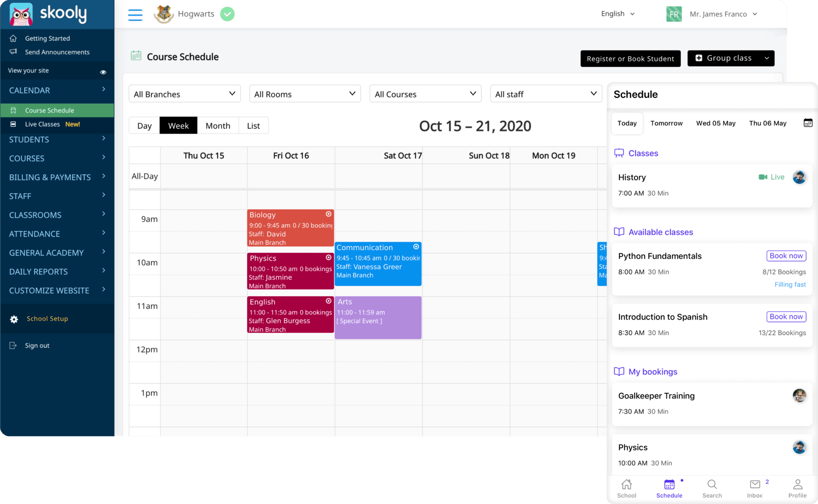Switch to Month calendar view
Viewport: 818px width, 504px height.
(x=218, y=125)
